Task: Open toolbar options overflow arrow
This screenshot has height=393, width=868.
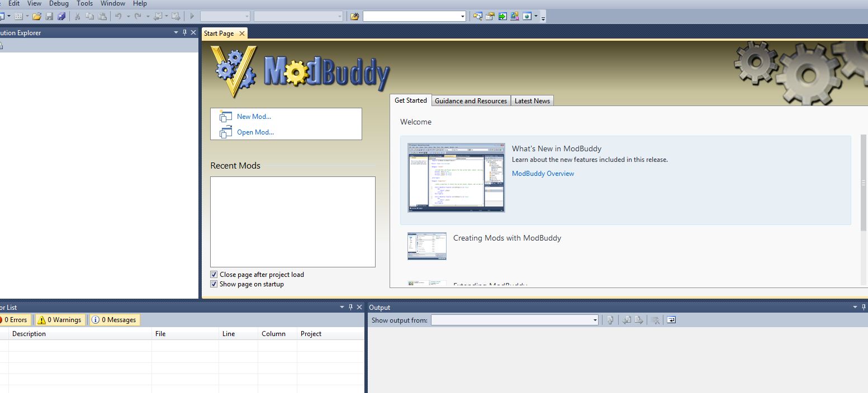Action: coord(543,18)
